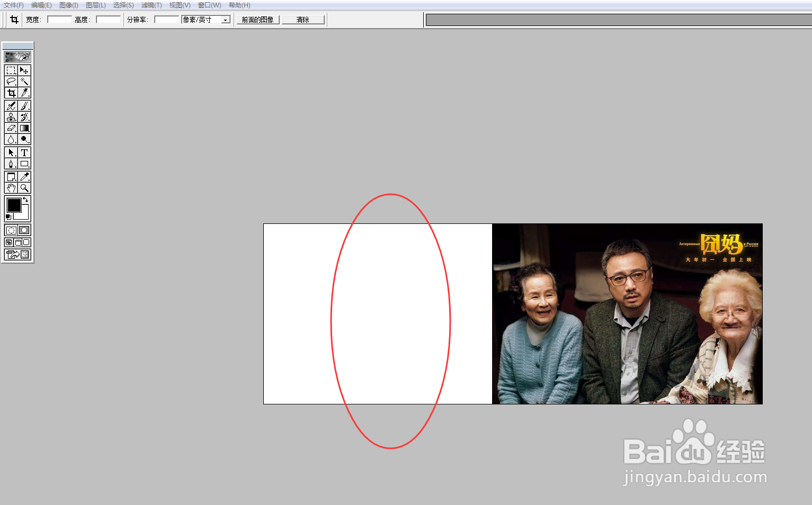Select the Rectangular Marquee tool
The image size is (812, 505).
tap(11, 70)
